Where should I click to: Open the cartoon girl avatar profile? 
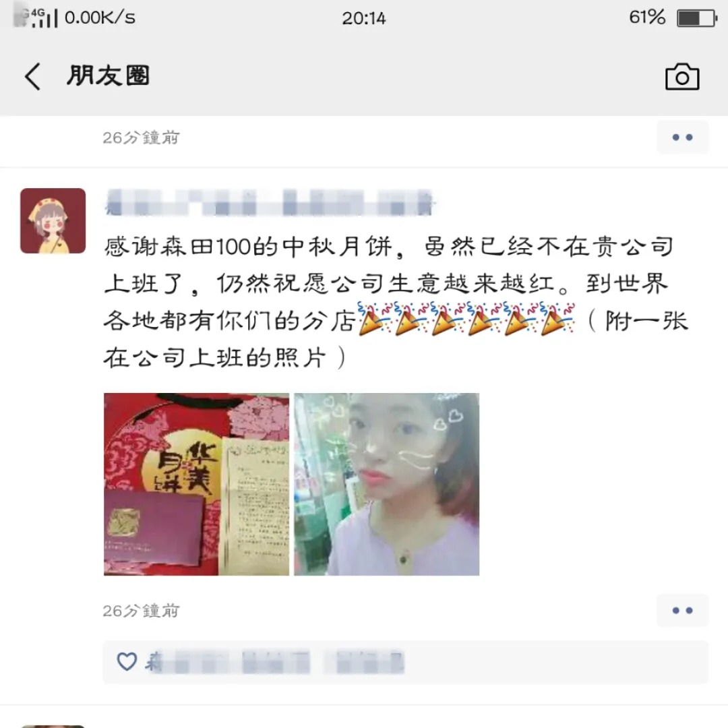53,220
